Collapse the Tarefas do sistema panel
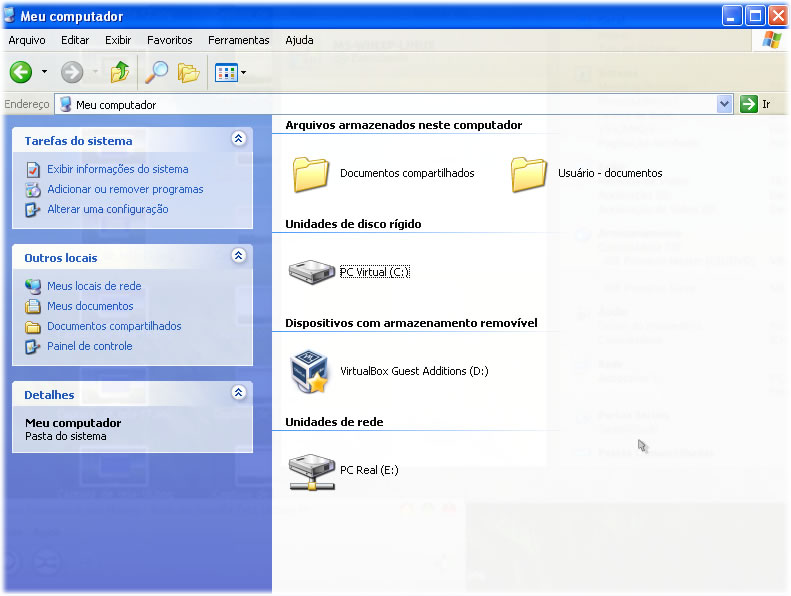 point(239,138)
